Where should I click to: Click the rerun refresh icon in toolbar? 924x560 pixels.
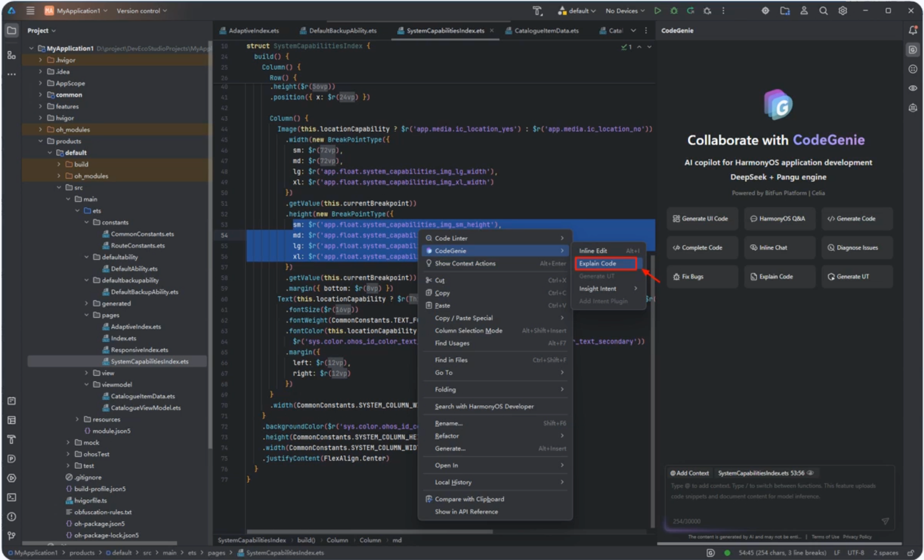[690, 11]
